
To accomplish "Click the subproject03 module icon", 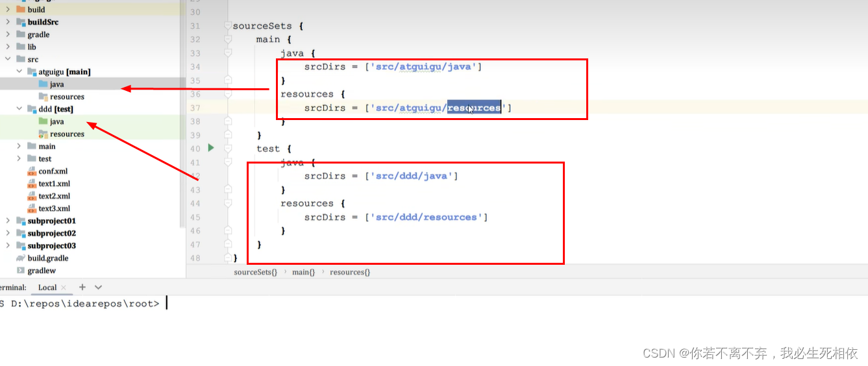I will 21,245.
